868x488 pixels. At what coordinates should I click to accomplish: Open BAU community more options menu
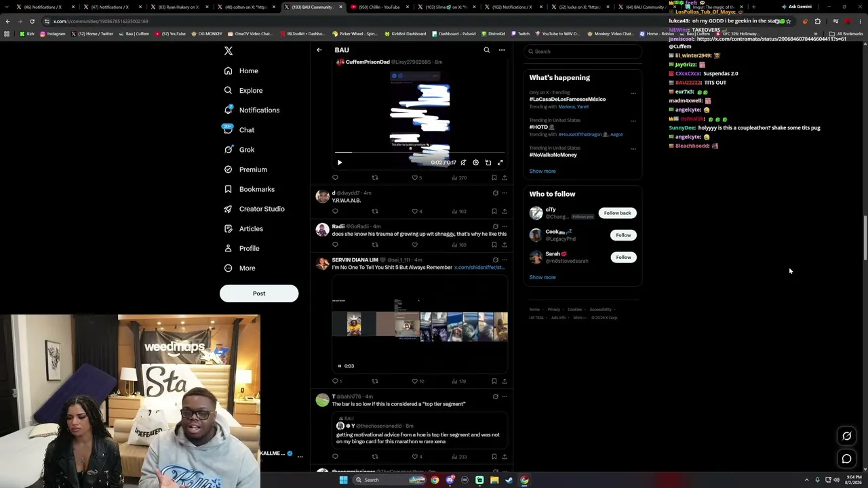tap(502, 50)
